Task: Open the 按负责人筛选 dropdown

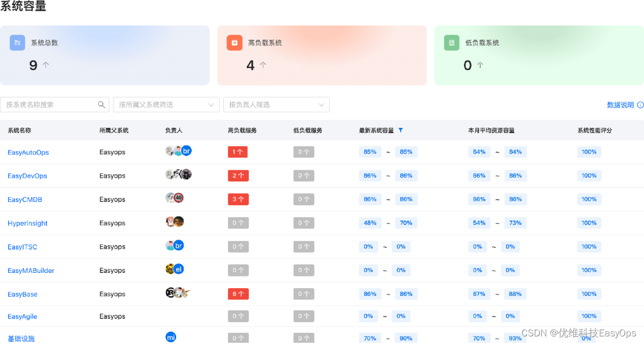Action: (x=276, y=104)
